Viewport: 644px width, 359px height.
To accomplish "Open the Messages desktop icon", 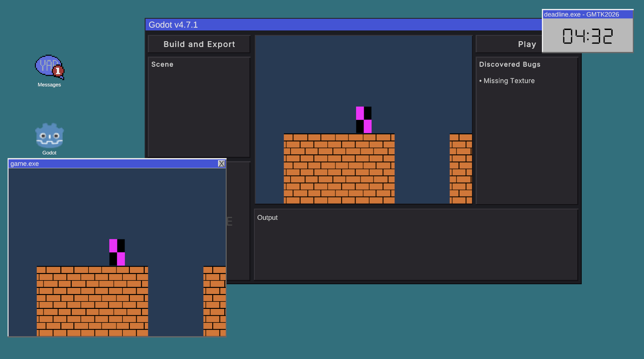I will [x=49, y=71].
